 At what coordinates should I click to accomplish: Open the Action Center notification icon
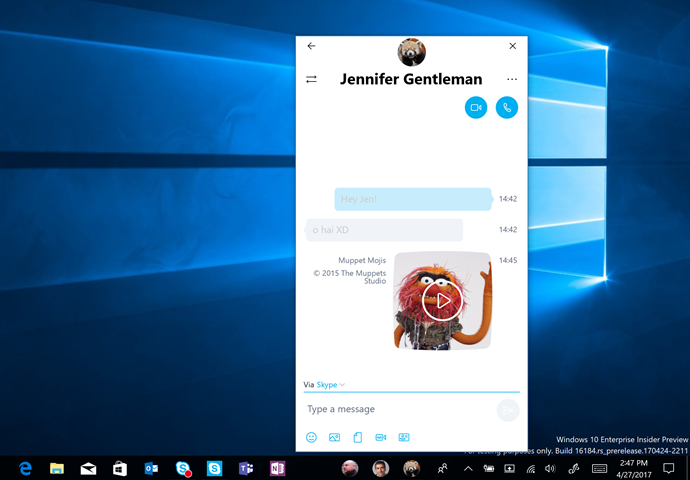(x=668, y=468)
